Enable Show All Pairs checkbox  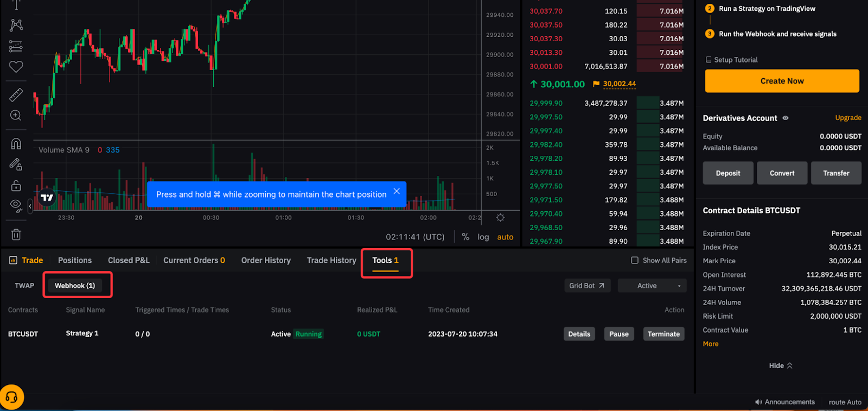point(635,261)
